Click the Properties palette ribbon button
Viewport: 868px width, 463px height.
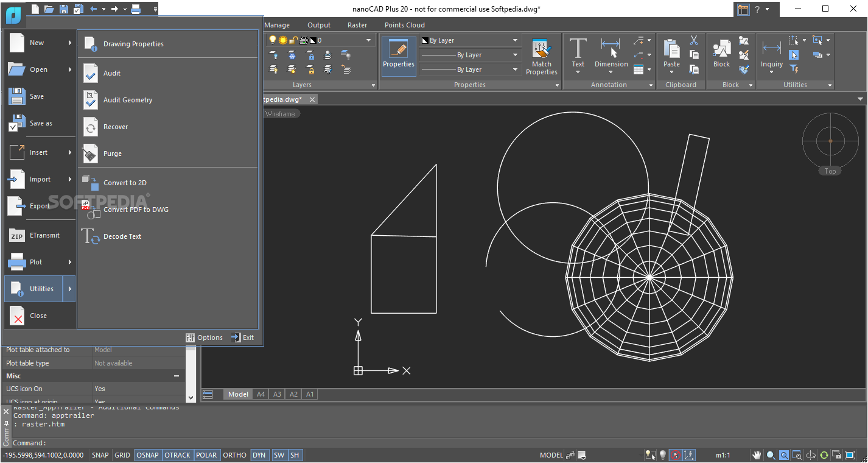point(399,56)
